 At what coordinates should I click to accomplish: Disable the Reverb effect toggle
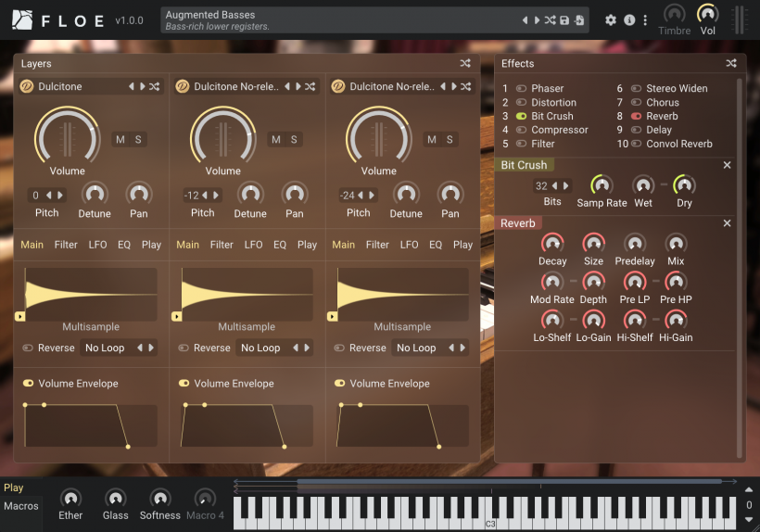click(636, 116)
